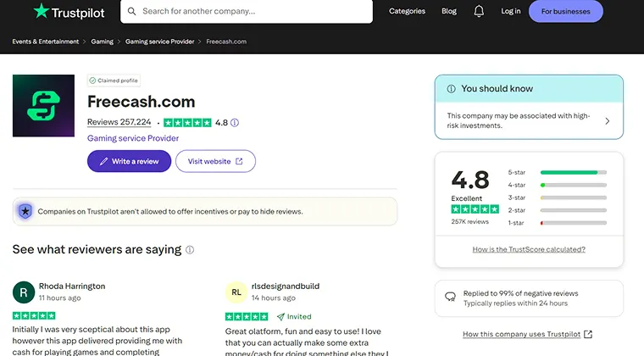Click info icon beside 'See what reviewers are saying'
The width and height of the screenshot is (644, 356).
pos(190,250)
